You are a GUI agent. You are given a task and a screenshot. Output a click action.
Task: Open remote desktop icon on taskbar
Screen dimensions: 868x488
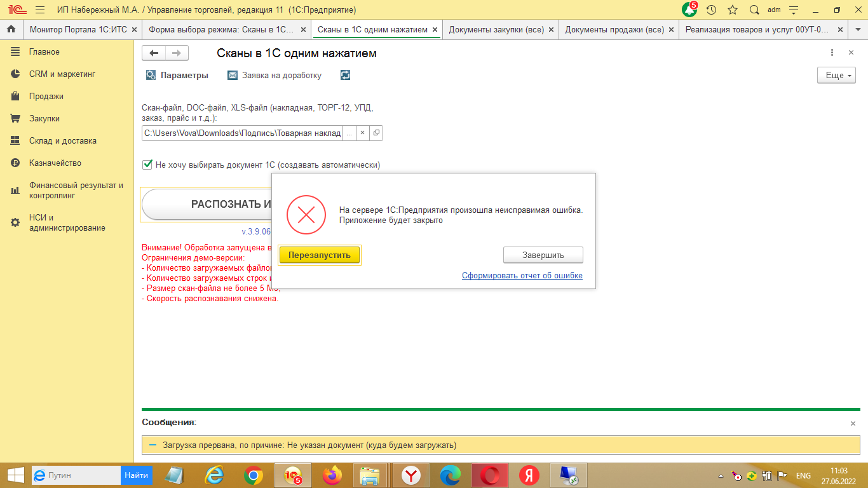569,475
